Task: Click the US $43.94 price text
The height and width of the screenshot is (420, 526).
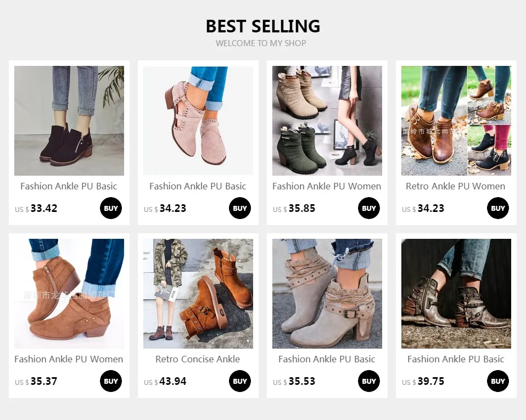Action: tap(165, 382)
